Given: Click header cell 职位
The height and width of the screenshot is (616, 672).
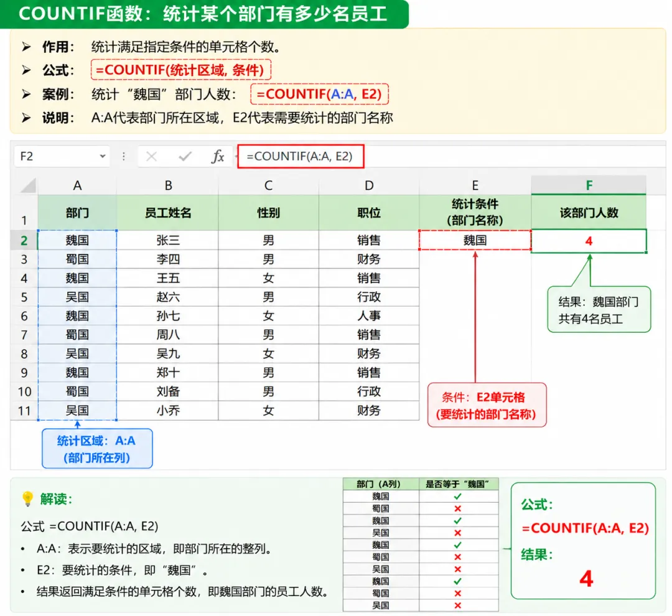Looking at the screenshot, I should click(x=369, y=213).
